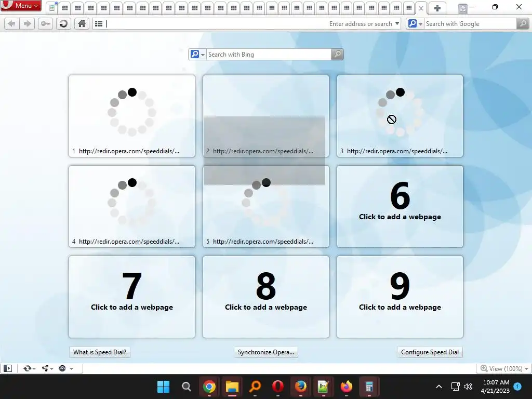Show hidden system tray icons chevron

click(x=438, y=387)
